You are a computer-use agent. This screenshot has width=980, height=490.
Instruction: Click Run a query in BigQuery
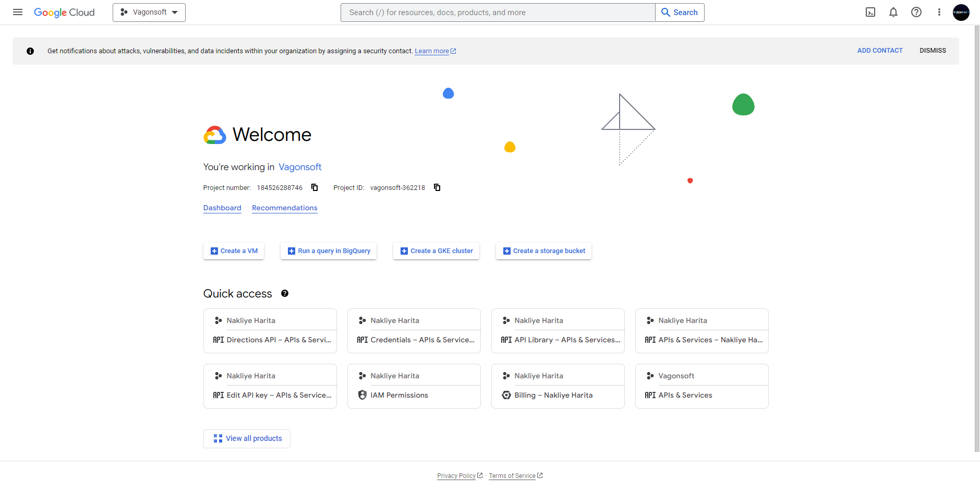point(329,251)
